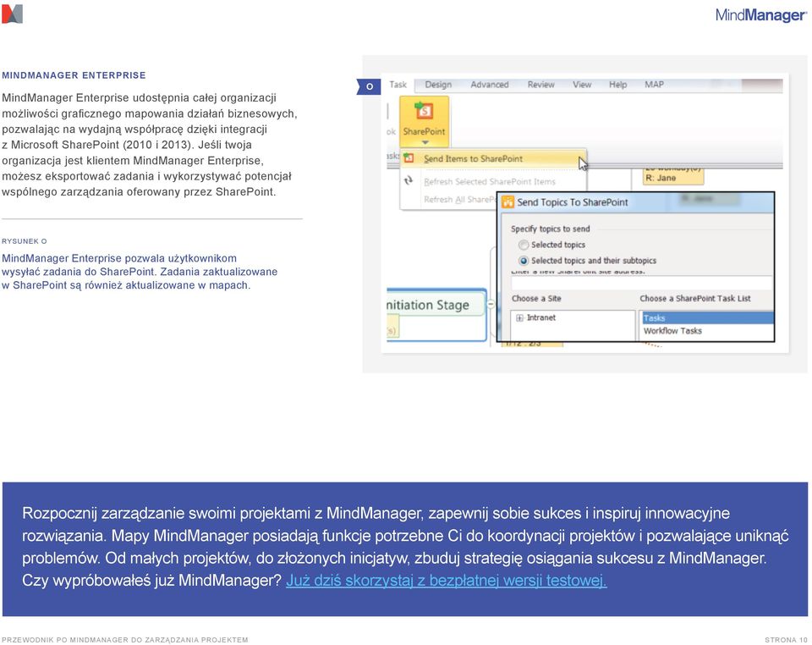
Task: Click the 'Choose a Site' label
Action: point(536,299)
